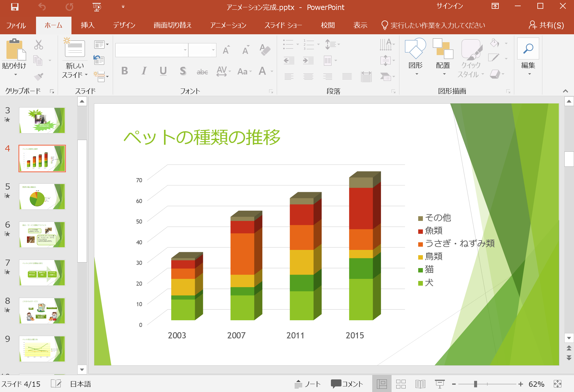Open the 貼り付け paste options arrow

click(x=15, y=75)
